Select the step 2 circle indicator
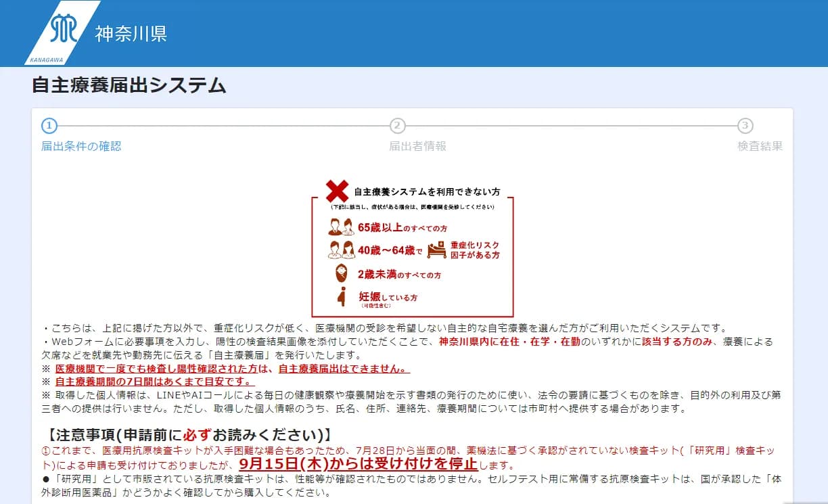Viewport: 828px width, 504px height. pos(398,126)
